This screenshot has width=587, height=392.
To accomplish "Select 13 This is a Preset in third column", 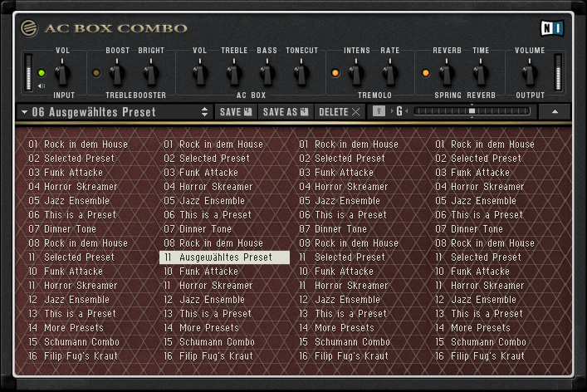I will click(x=343, y=314).
